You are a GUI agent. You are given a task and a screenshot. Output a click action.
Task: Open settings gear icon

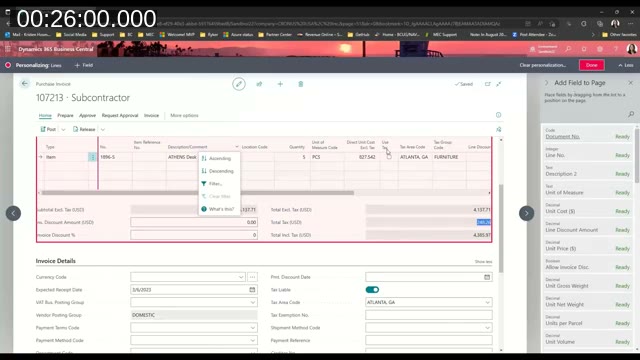600,49
